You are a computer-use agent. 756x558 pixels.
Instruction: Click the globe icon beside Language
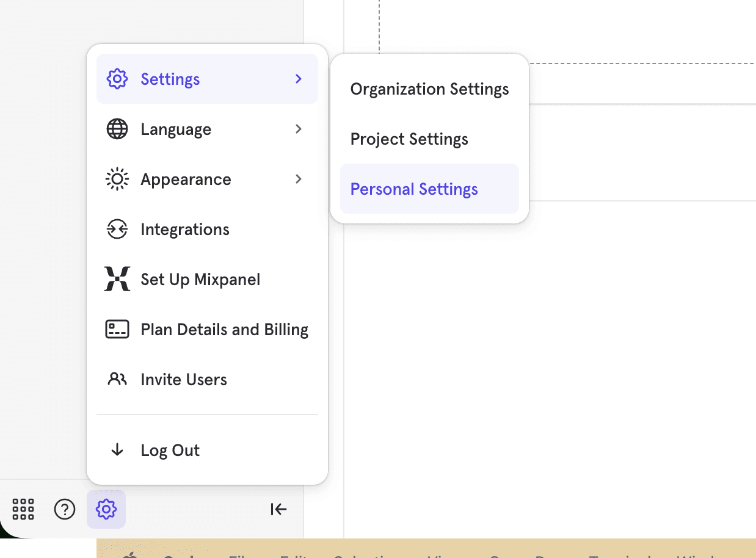click(x=117, y=129)
